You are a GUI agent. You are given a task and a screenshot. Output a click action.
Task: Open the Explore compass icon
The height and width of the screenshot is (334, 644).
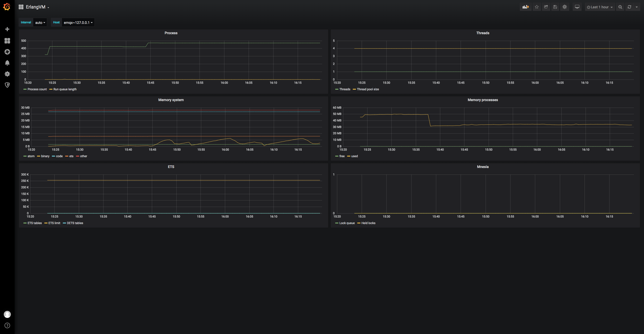coord(7,52)
